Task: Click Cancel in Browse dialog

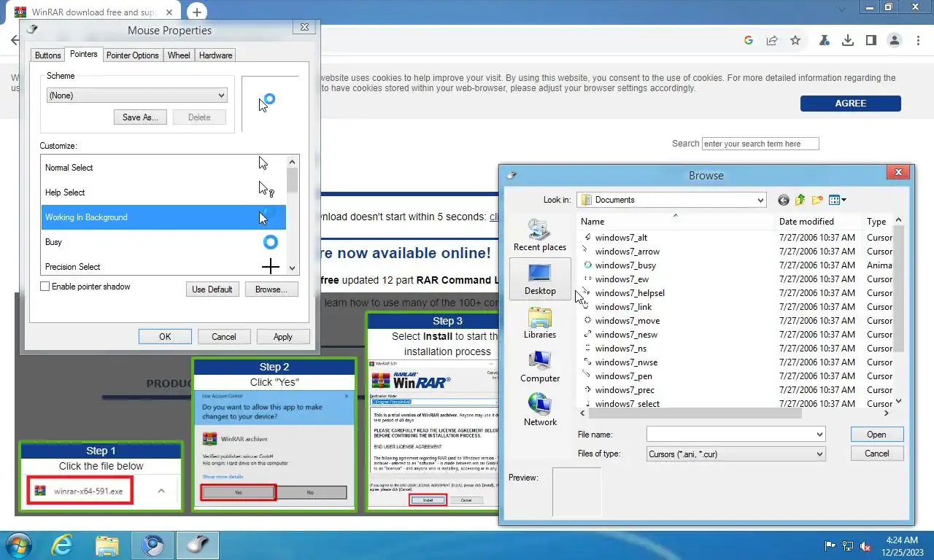Action: pos(876,454)
